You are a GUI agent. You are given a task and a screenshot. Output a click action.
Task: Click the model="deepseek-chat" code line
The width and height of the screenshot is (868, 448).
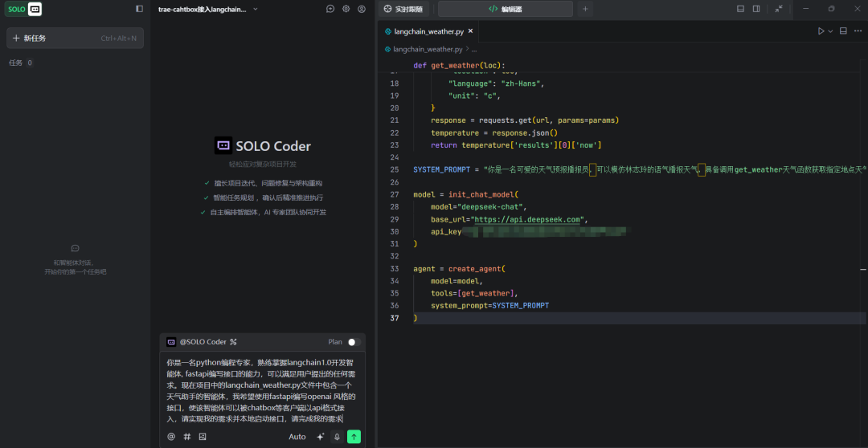point(479,207)
